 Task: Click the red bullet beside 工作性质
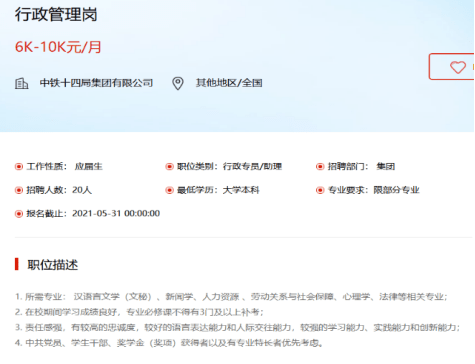click(19, 166)
